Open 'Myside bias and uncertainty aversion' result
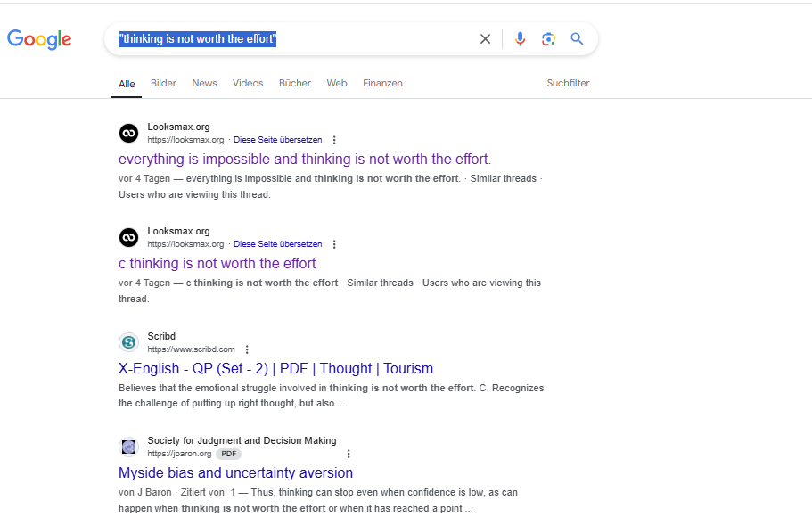 [235, 473]
